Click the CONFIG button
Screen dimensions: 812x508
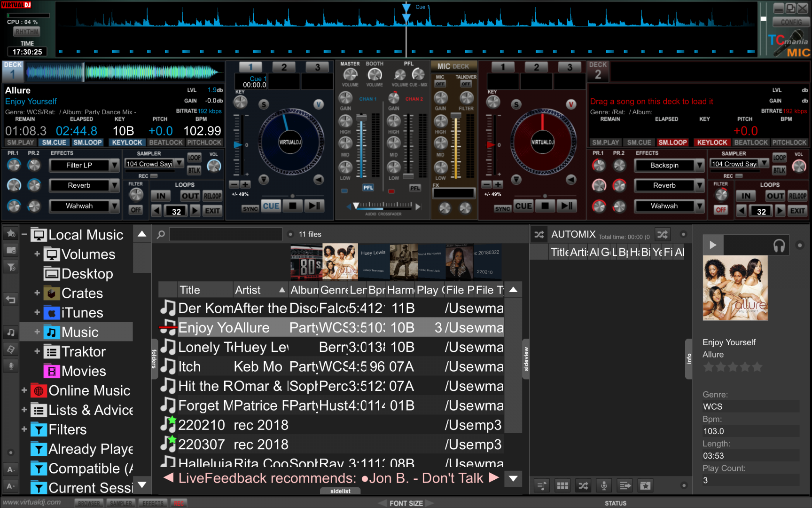click(x=791, y=22)
